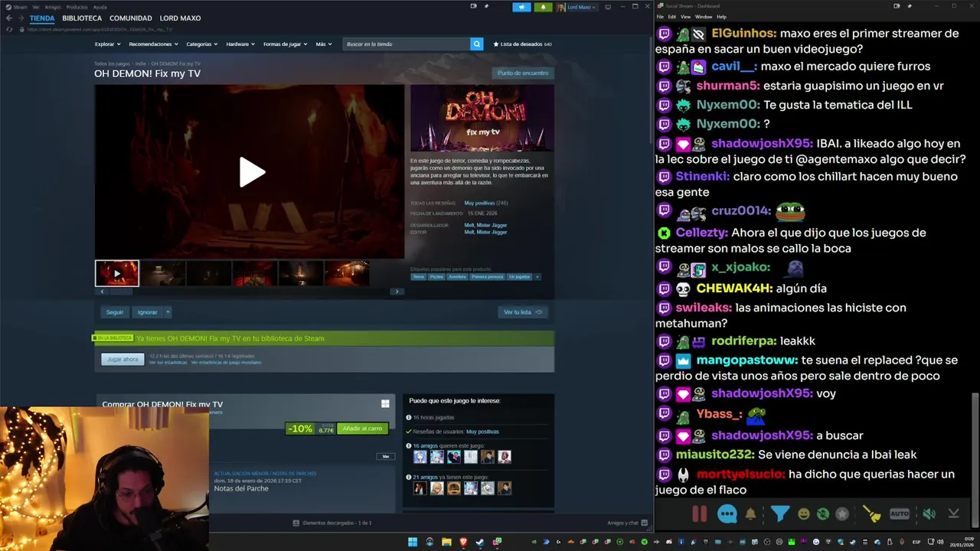The height and width of the screenshot is (551, 980).
Task: Open the blue funnel filter icon
Action: 779,514
